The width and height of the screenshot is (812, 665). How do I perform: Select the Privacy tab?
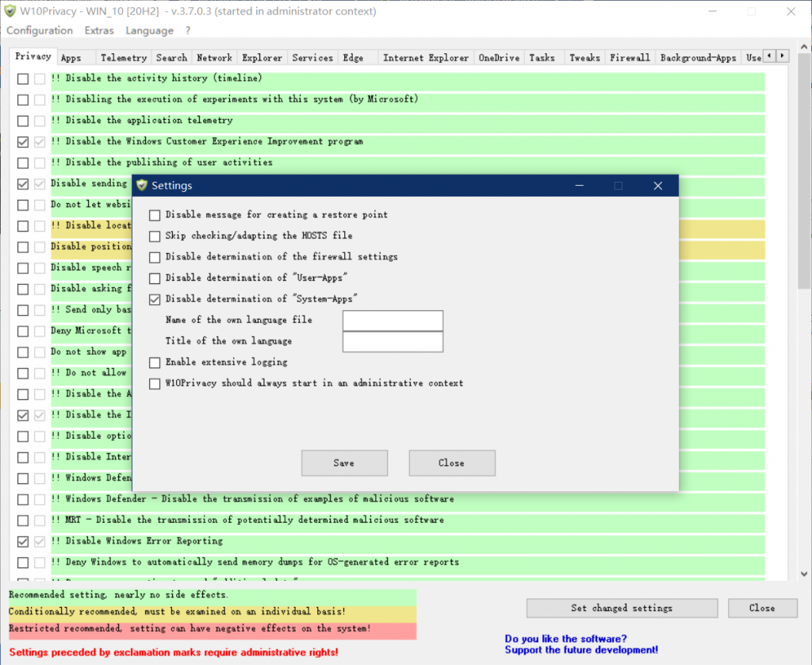[33, 56]
